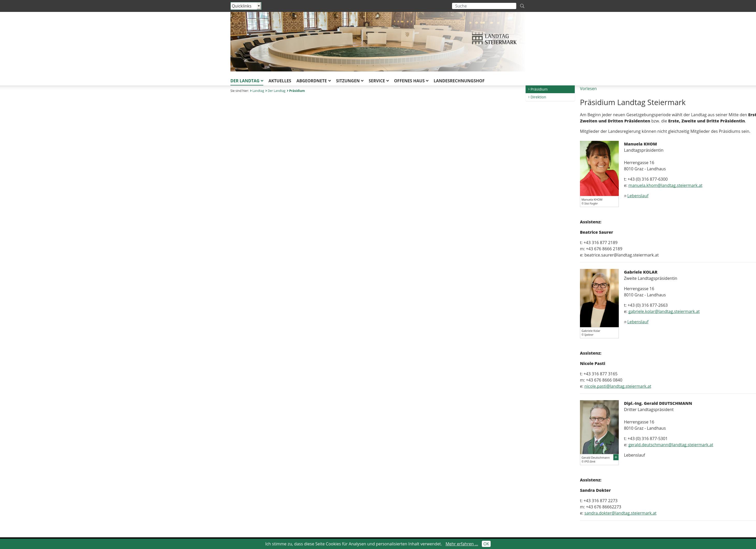This screenshot has height=549, width=756.
Task: Open Mehr erfahren cookie info link
Action: pyautogui.click(x=461, y=544)
